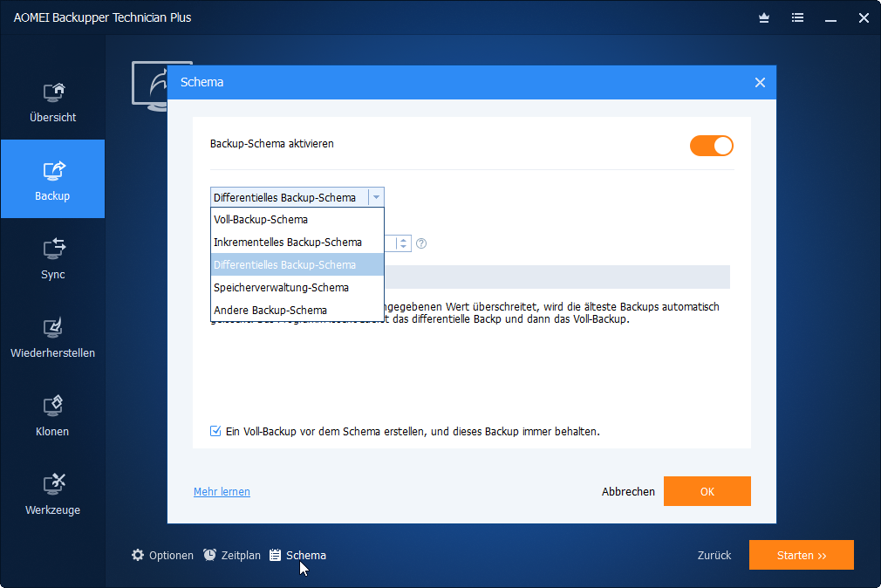Open the Wiederherstellen section

point(52,338)
